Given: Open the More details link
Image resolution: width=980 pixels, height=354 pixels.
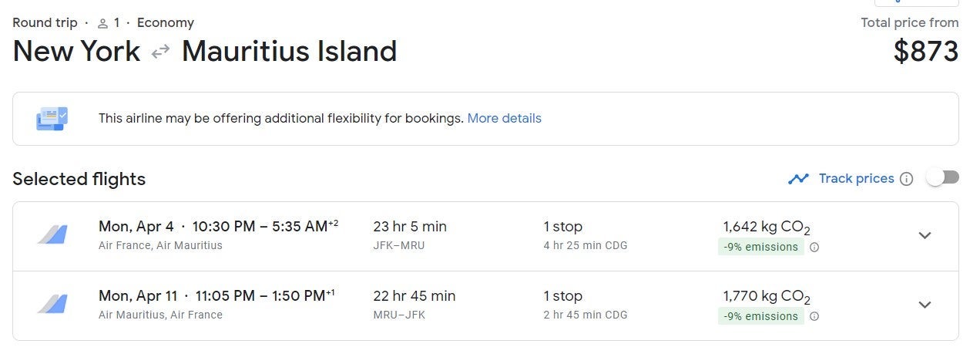Looking at the screenshot, I should coord(504,118).
